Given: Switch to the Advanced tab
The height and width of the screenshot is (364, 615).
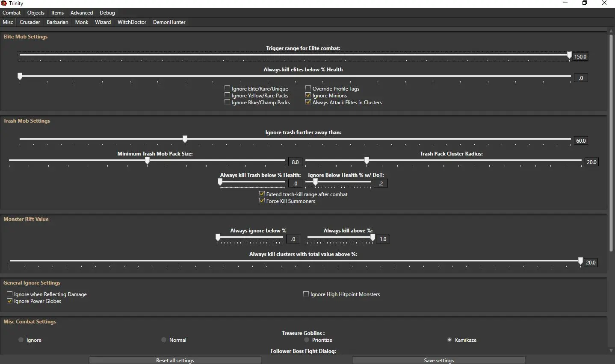Looking at the screenshot, I should (82, 13).
